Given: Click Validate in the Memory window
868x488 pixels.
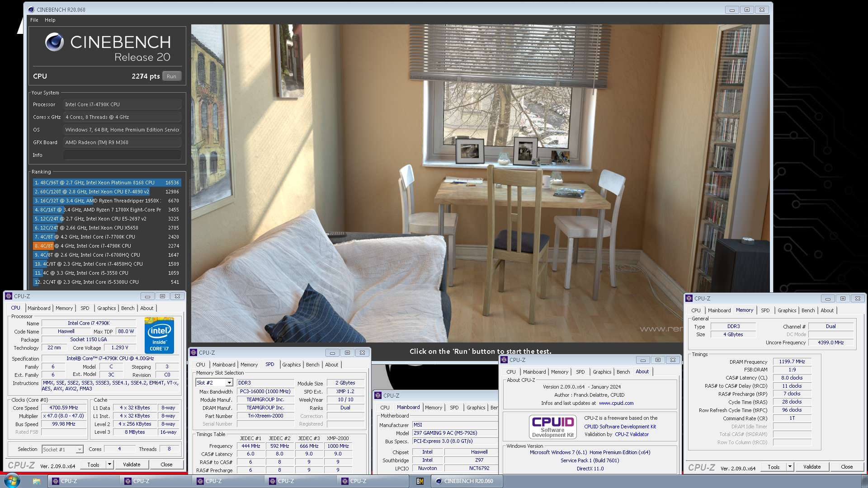Looking at the screenshot, I should [x=812, y=467].
